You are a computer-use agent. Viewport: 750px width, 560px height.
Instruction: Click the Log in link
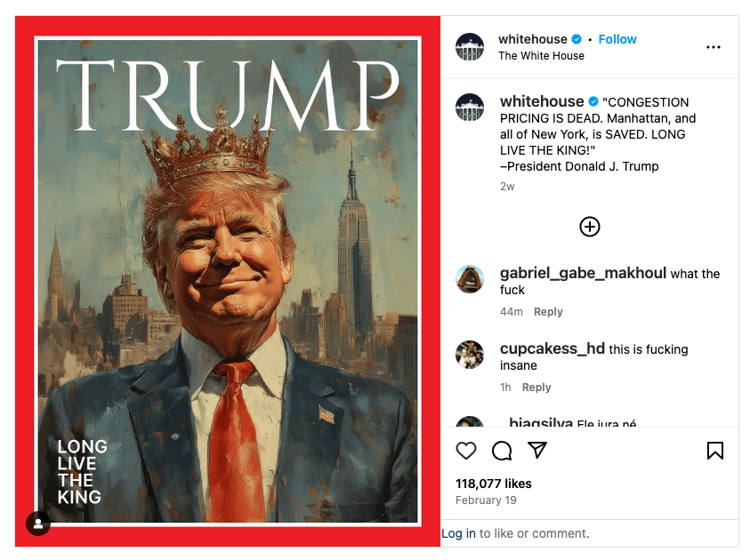458,533
